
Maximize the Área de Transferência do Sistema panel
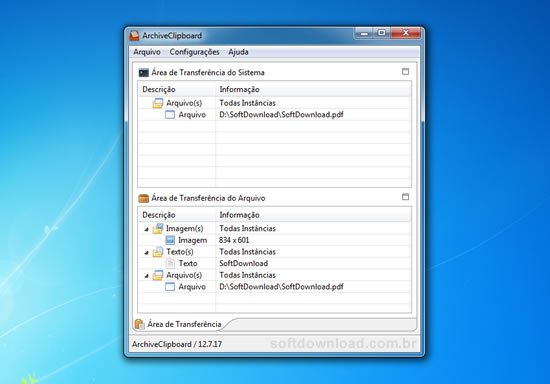pos(405,72)
